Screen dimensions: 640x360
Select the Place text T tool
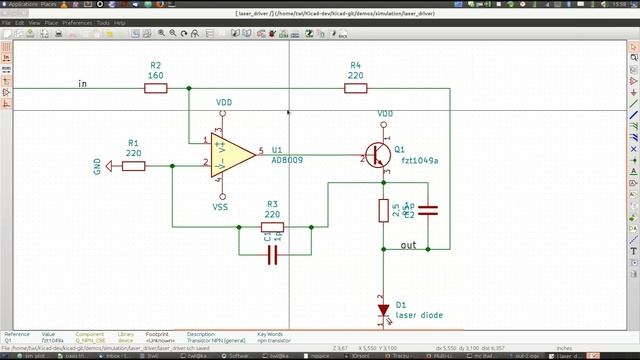point(633,251)
